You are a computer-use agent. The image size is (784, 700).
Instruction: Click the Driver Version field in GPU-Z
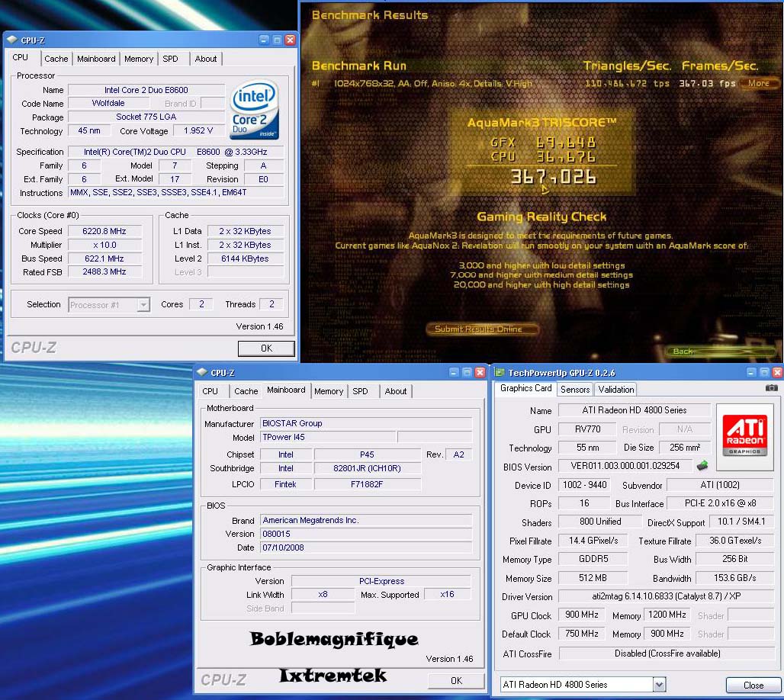[x=666, y=596]
